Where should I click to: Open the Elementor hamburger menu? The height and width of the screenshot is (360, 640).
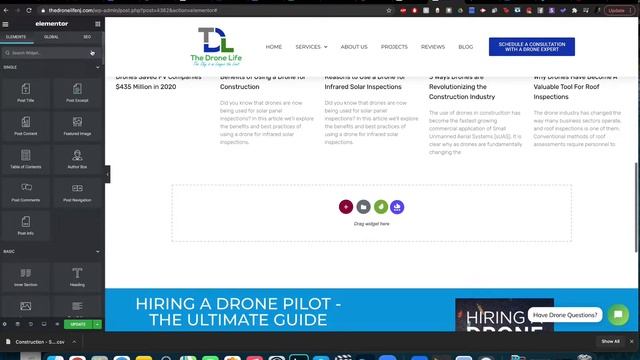pos(5,24)
